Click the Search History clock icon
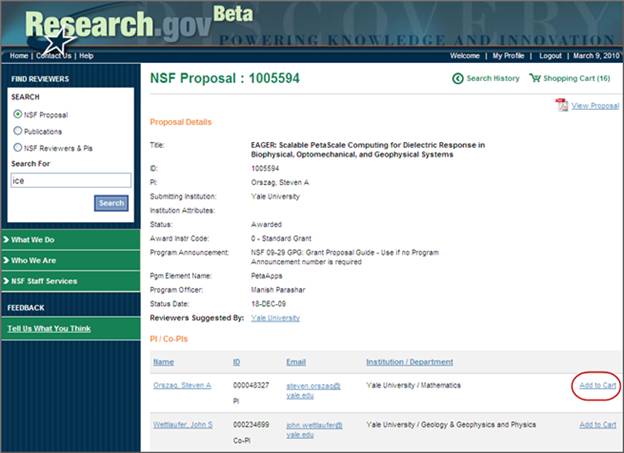This screenshot has height=453, width=624. coord(459,78)
